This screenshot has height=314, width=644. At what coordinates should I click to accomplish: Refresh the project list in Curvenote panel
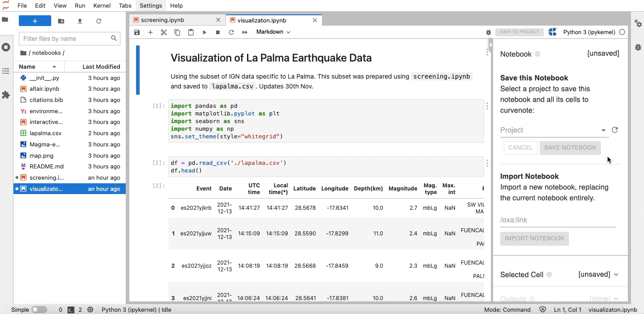[615, 130]
